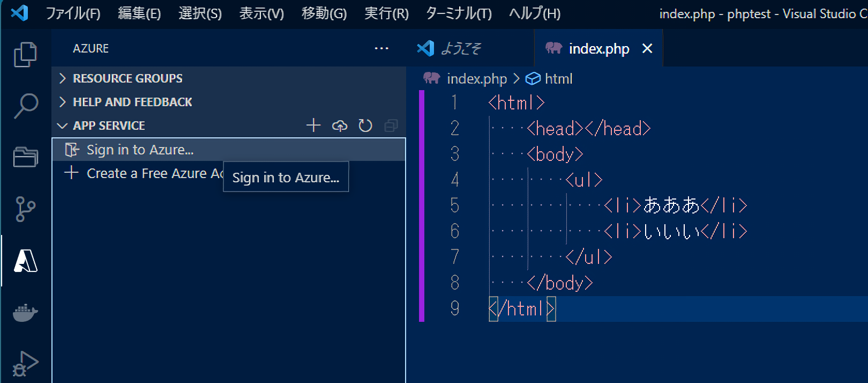Open the Azure panel more actions ellipsis
Image resolution: width=868 pixels, height=383 pixels.
click(381, 48)
